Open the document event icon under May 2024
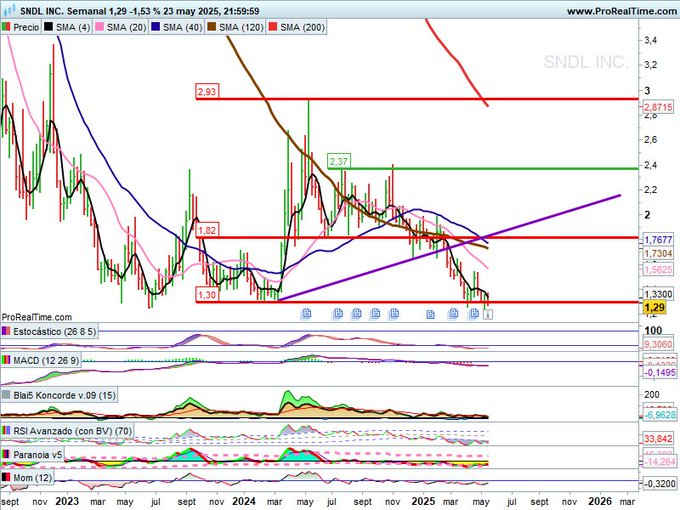The image size is (680, 510). tap(306, 313)
